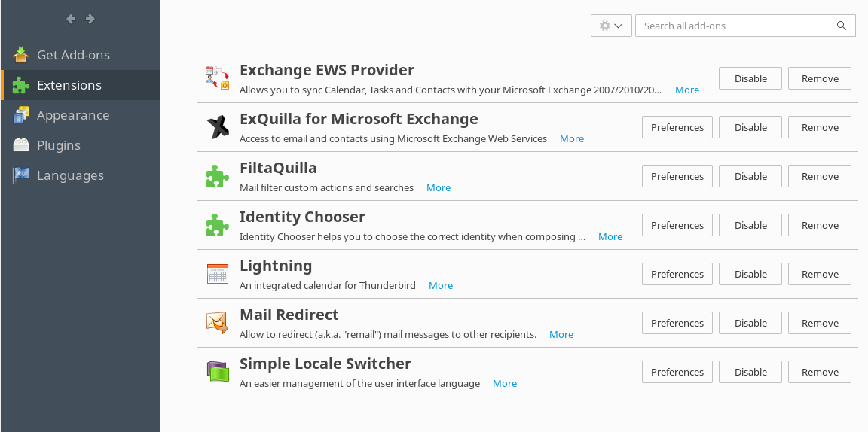Viewport: 868px width, 432px height.
Task: Click the search magnifier icon
Action: (842, 26)
